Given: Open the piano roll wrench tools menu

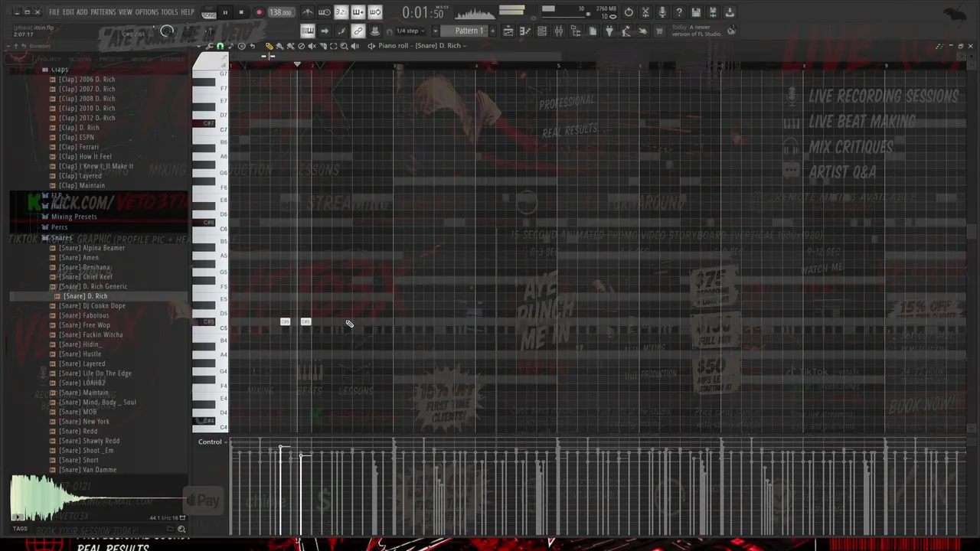Looking at the screenshot, I should (209, 46).
